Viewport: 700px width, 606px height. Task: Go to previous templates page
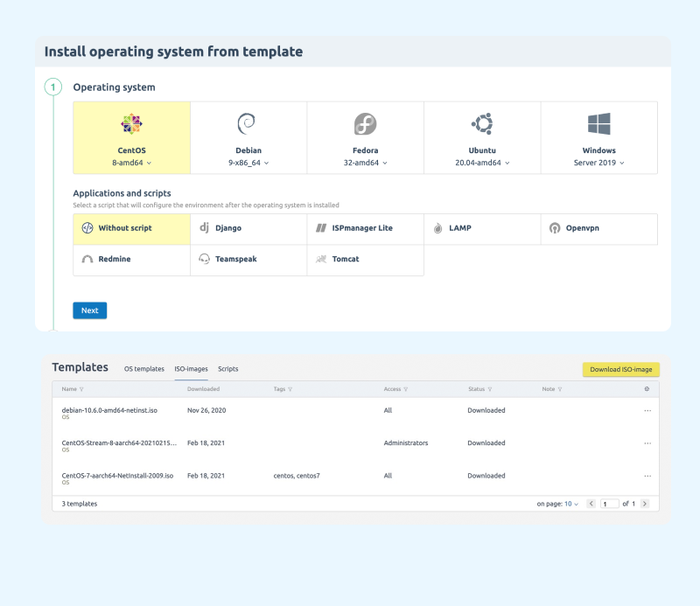pyautogui.click(x=591, y=504)
